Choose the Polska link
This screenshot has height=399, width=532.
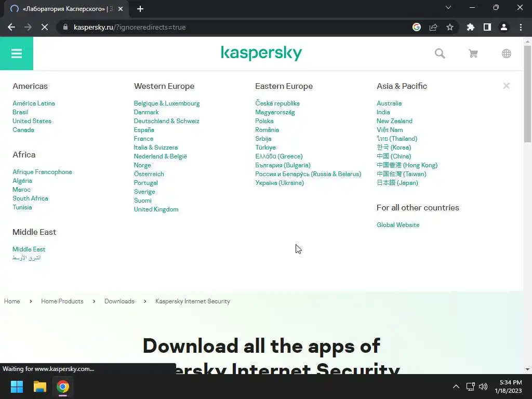264,121
